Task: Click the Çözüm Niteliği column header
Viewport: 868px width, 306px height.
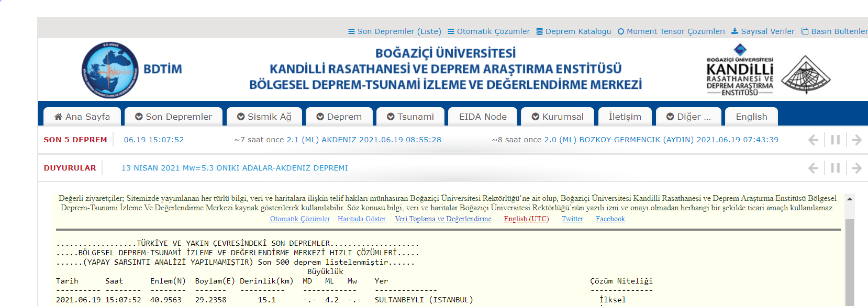Action: [621, 281]
